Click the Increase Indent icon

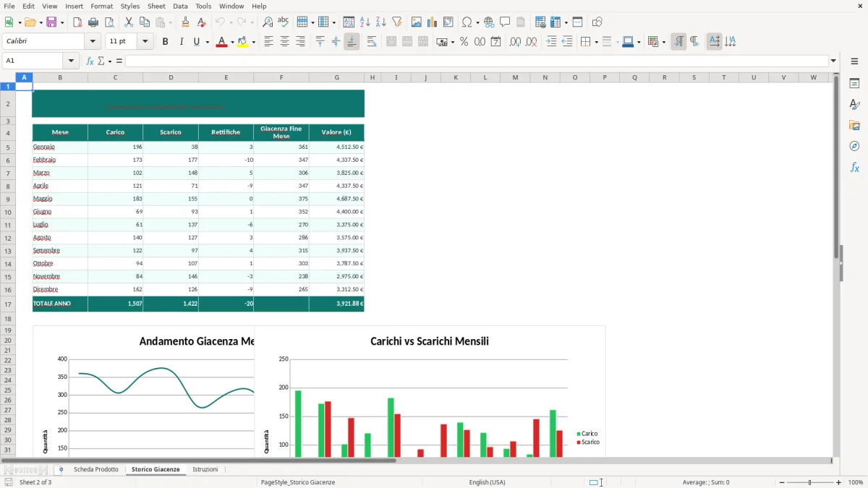point(551,42)
